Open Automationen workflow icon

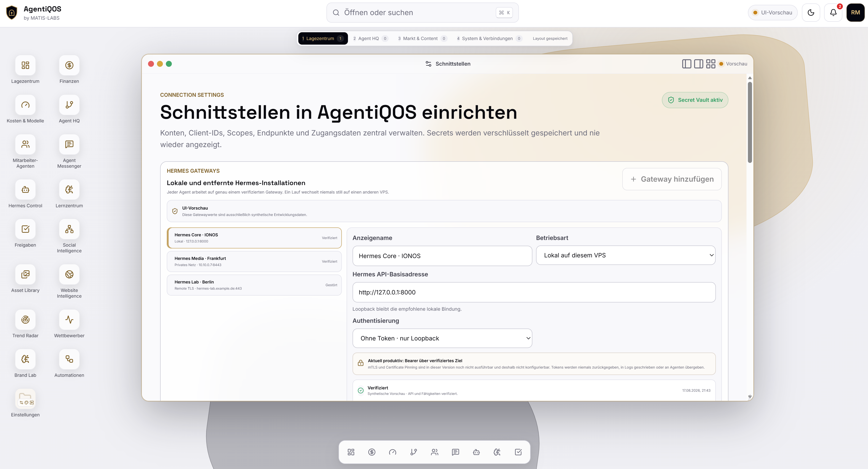point(69,359)
